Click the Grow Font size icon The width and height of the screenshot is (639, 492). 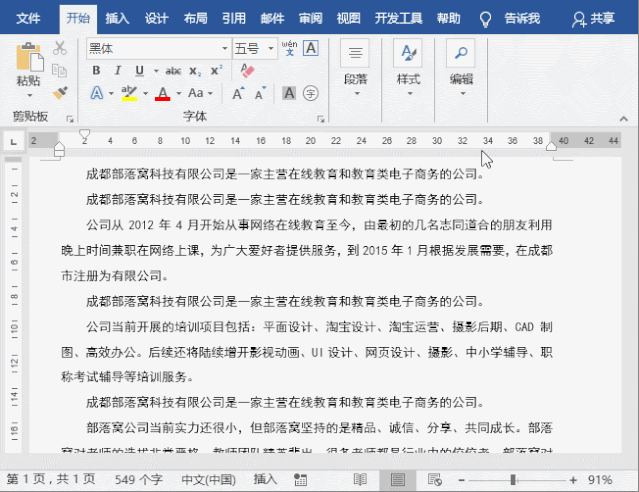pos(239,94)
